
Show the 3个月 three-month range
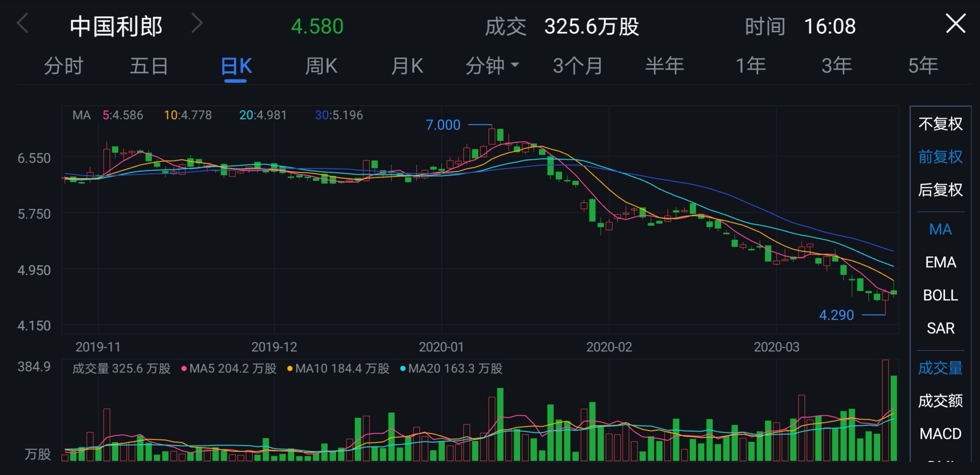[578, 66]
